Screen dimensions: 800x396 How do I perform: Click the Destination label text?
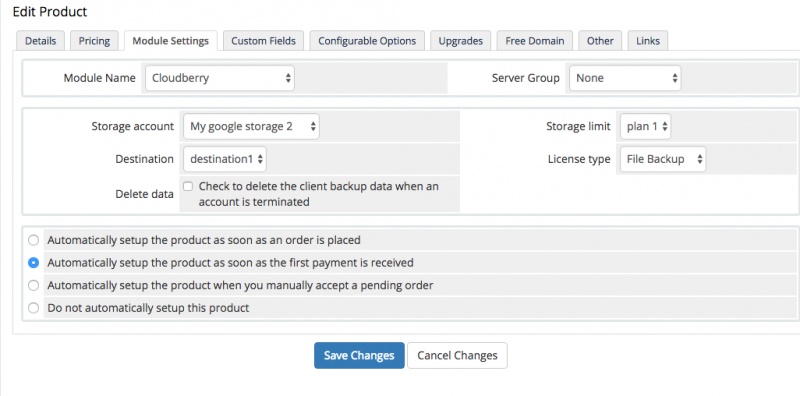point(144,159)
